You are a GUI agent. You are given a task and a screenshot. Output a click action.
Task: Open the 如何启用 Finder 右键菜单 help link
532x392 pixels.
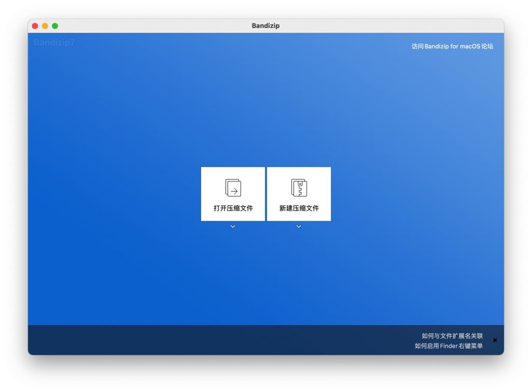(x=448, y=346)
